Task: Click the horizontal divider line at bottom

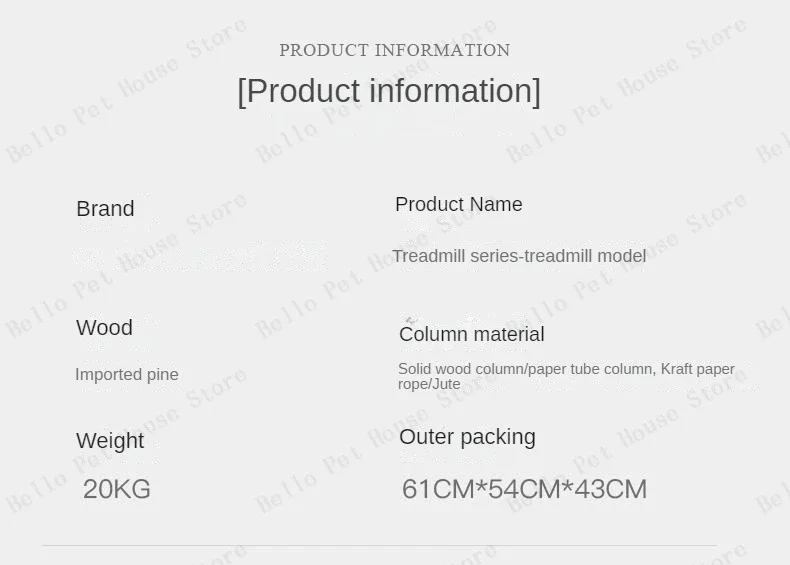Action: tap(379, 545)
